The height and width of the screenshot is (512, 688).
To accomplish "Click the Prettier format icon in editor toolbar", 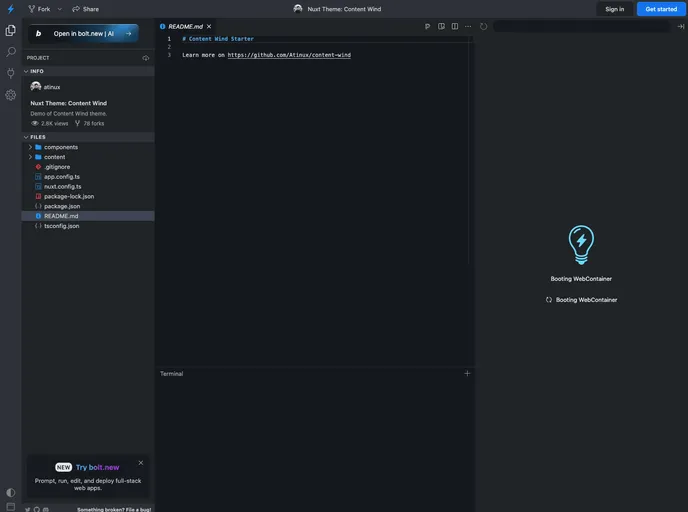I will click(x=427, y=26).
